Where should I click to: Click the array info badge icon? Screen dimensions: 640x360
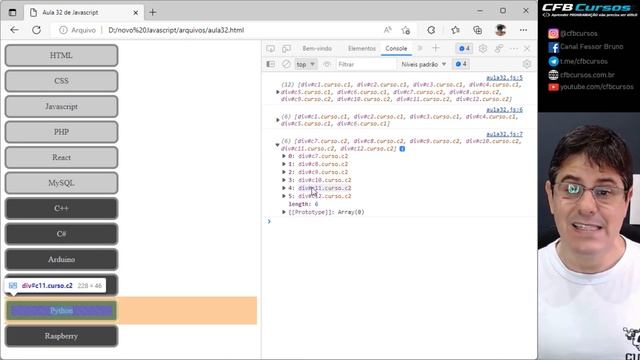[x=402, y=149]
